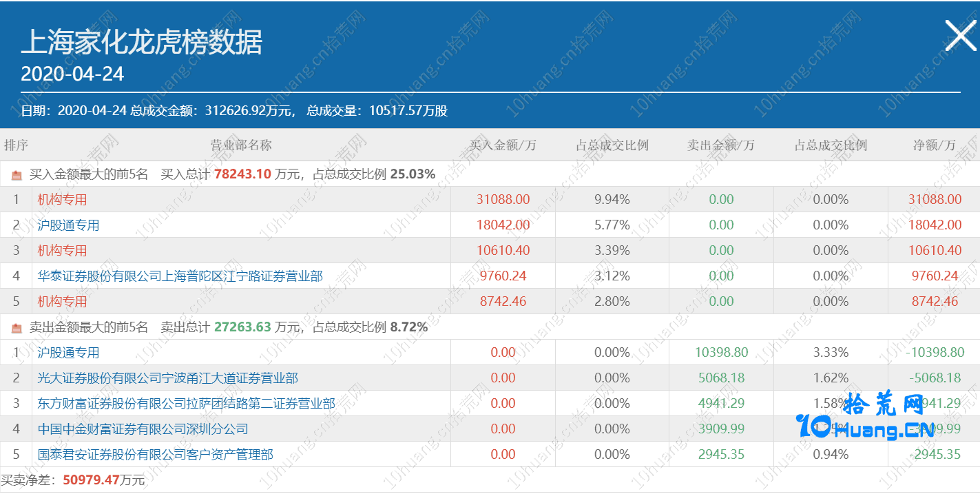The width and height of the screenshot is (980, 494).
Task: Click the 买入金额/万 column header
Action: [x=503, y=145]
